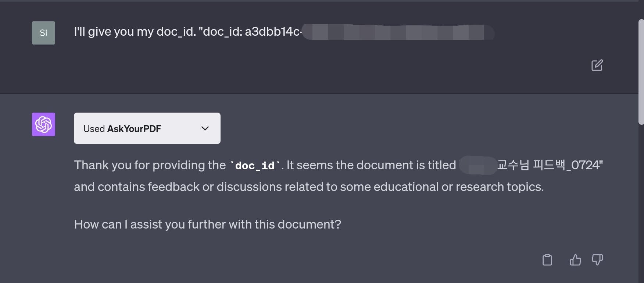Click the scrollbar track below the thumb
Screen dimensions: 644x283
pyautogui.click(x=641, y=202)
